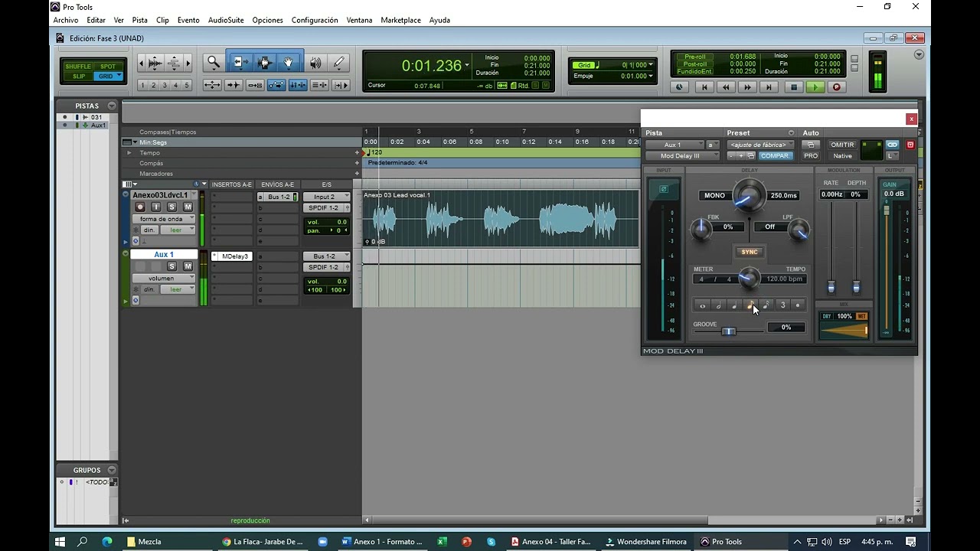980x551 pixels.
Task: Start playback with the green Play button
Action: click(x=815, y=87)
